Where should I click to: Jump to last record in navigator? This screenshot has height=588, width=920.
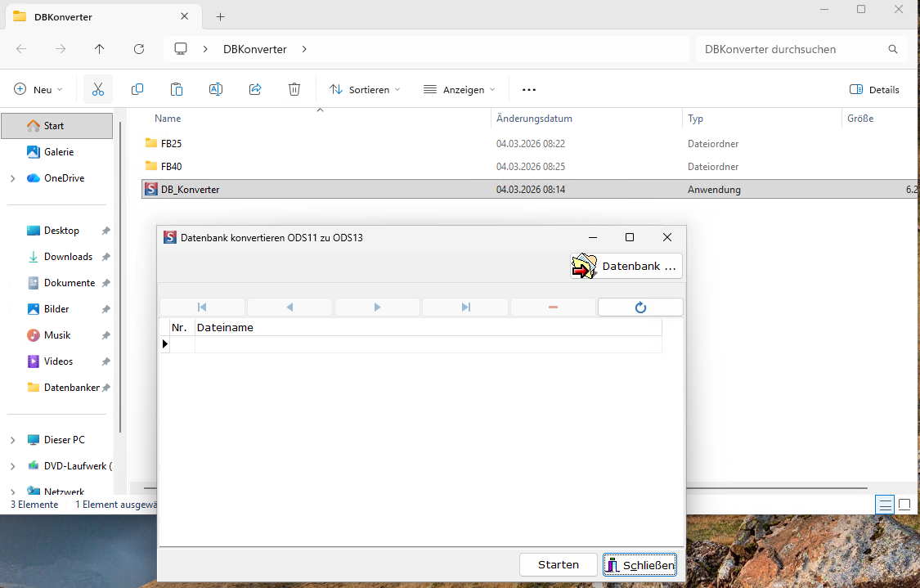pyautogui.click(x=465, y=307)
